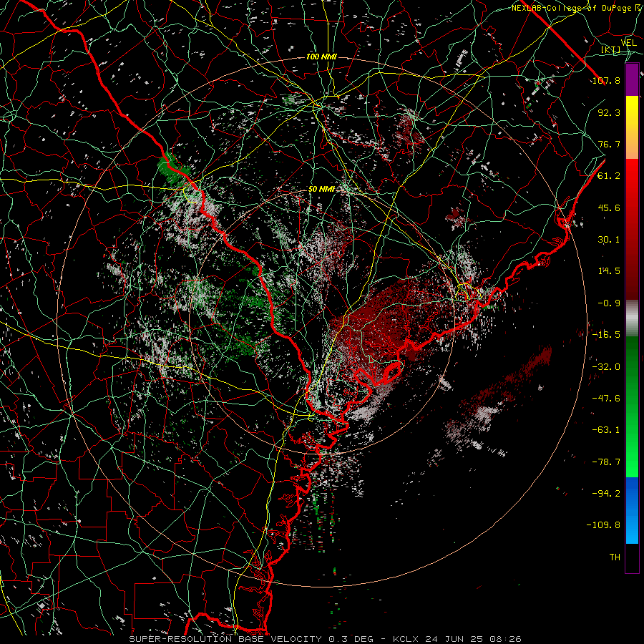Screen dimensions: 644x644
Task: Click the -0.9 velocity scale value
Action: coord(609,303)
